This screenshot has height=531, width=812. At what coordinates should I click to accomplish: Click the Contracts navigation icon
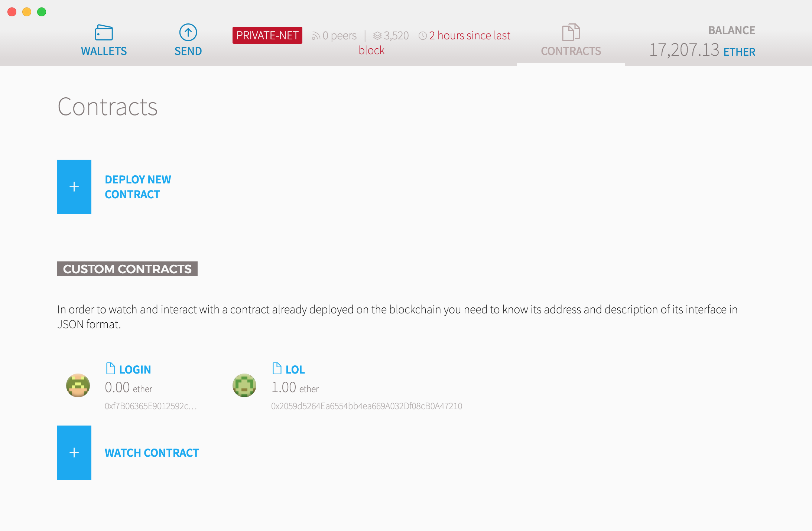569,34
